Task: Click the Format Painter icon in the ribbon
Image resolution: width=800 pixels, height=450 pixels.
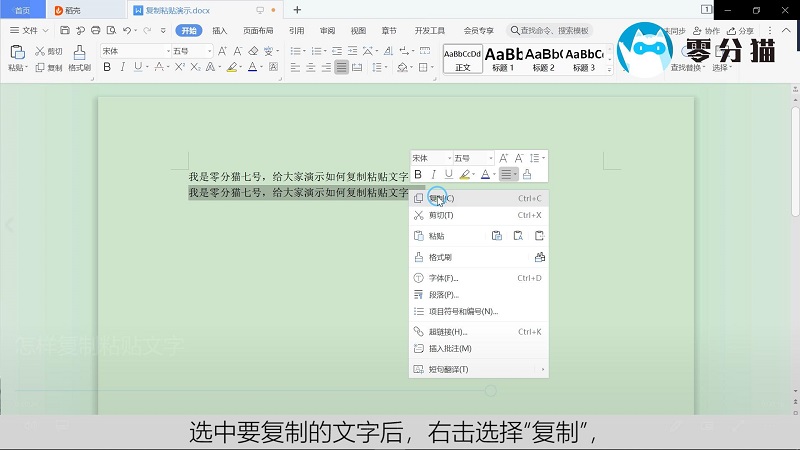Action: click(x=79, y=53)
